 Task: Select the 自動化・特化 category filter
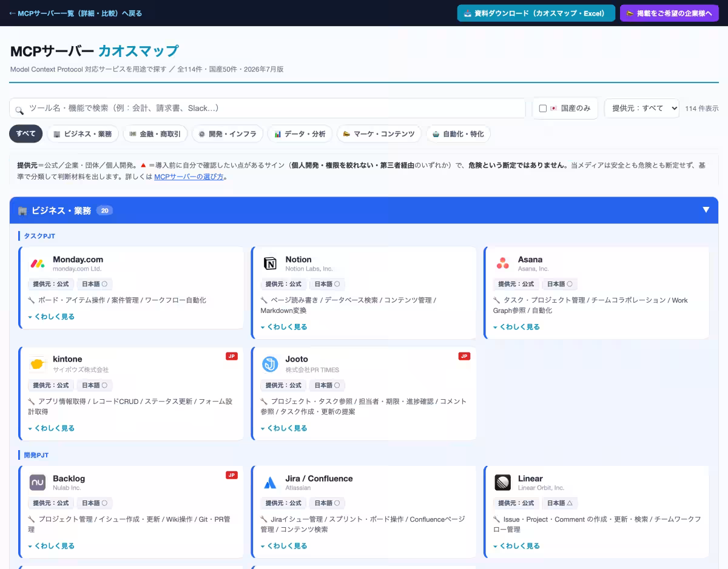pos(458,134)
